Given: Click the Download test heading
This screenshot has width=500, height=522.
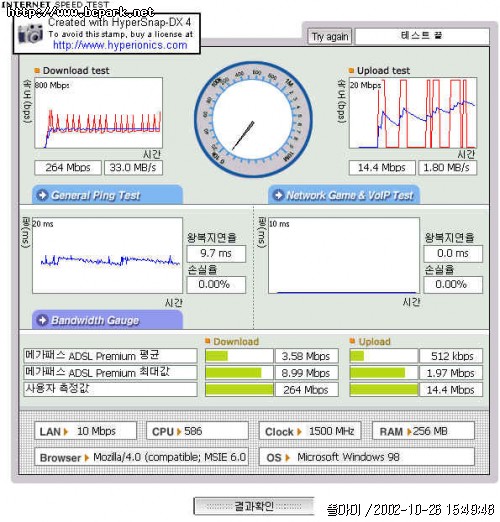Looking at the screenshot, I should (76, 71).
